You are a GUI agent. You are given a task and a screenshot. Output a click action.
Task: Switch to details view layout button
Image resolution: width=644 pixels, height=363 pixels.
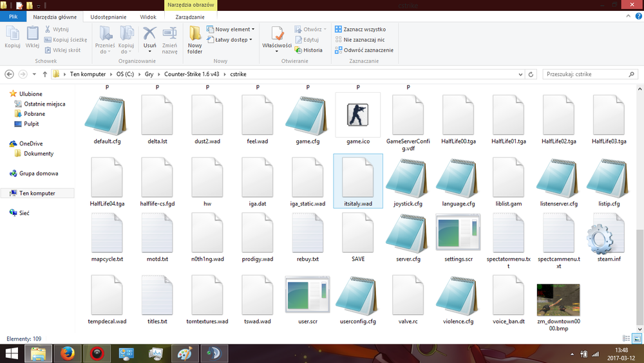(x=627, y=339)
